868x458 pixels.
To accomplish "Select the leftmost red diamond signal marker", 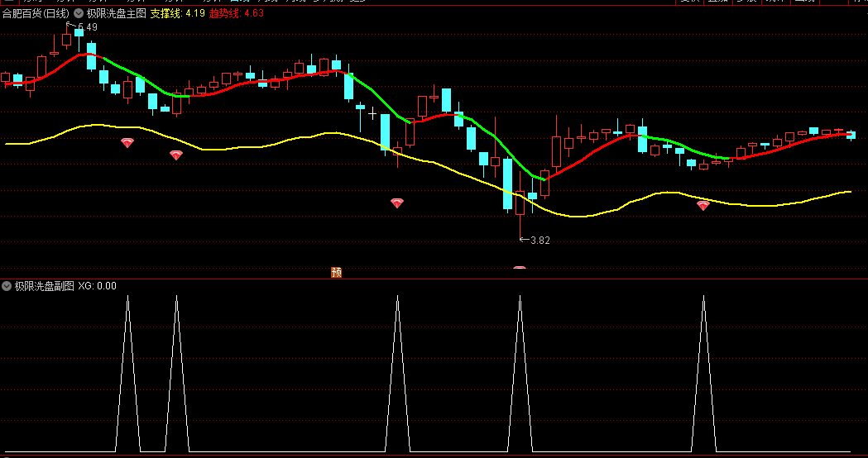I will click(127, 143).
